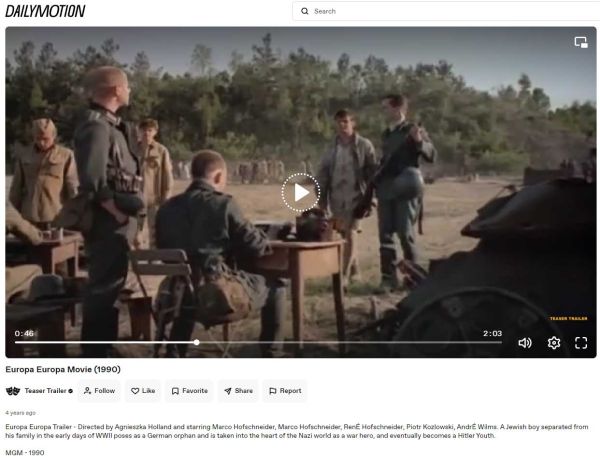Click the Dailymotion logo
600x460 pixels.
click(45, 11)
